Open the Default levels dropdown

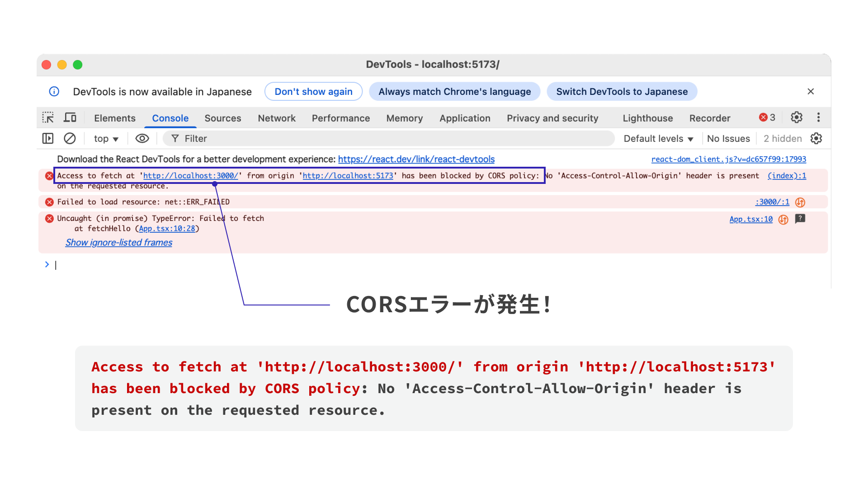[658, 139]
